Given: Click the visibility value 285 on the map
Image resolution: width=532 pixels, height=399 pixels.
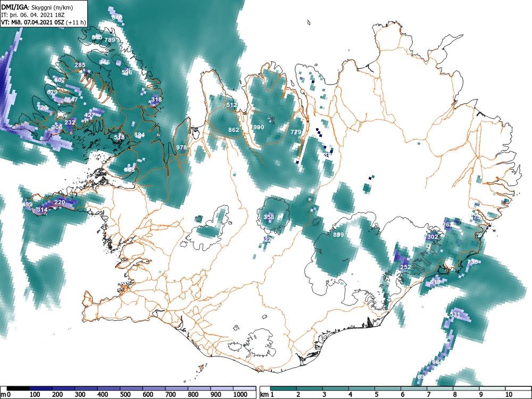Looking at the screenshot, I should coord(80,65).
